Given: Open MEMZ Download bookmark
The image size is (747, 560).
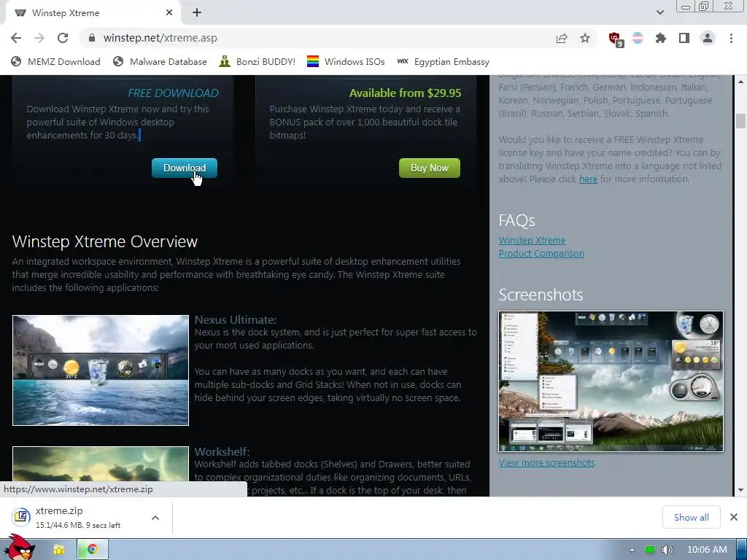Looking at the screenshot, I should pyautogui.click(x=55, y=61).
